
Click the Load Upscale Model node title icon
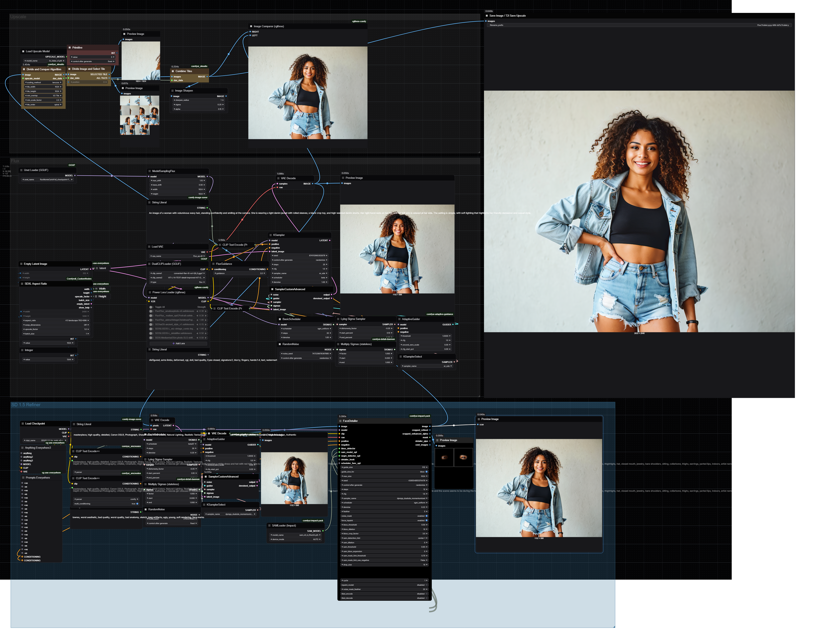23,51
